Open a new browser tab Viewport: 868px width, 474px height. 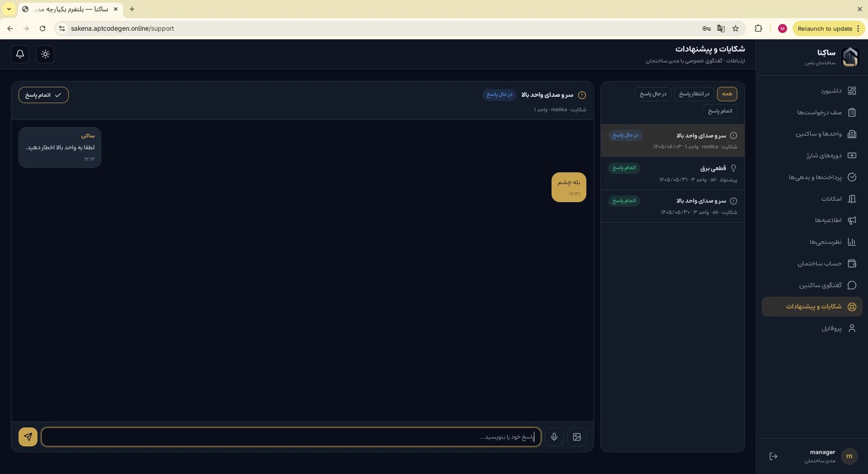(x=132, y=9)
